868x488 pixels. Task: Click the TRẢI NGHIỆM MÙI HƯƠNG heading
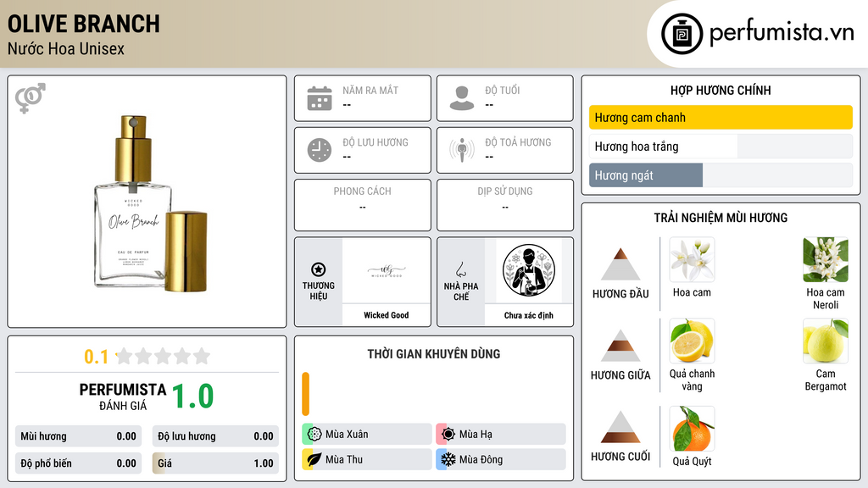point(721,218)
